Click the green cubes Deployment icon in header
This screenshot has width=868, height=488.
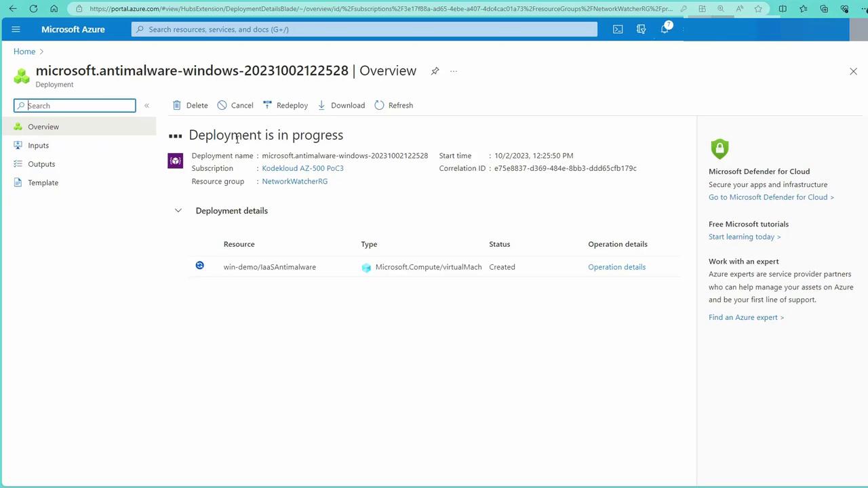pyautogui.click(x=22, y=76)
